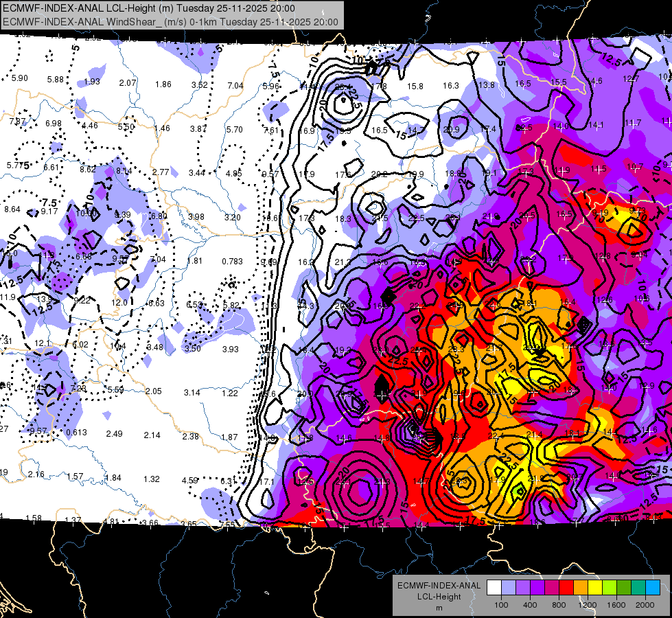This screenshot has width=672, height=618.
Task: Click the yellow legend swatch
Action: click(x=595, y=587)
